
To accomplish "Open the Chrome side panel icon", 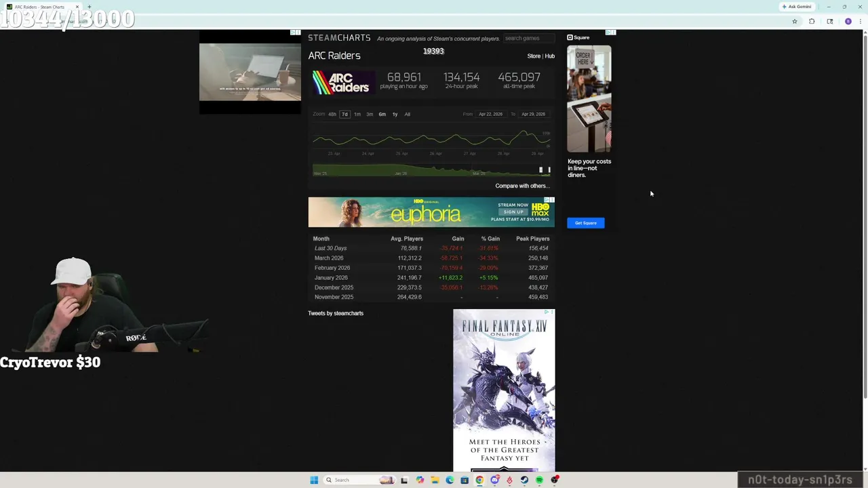I will [830, 21].
